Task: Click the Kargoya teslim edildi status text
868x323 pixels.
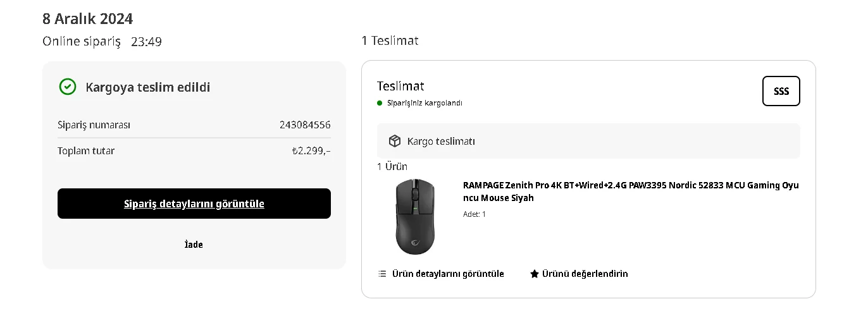Action: (148, 87)
